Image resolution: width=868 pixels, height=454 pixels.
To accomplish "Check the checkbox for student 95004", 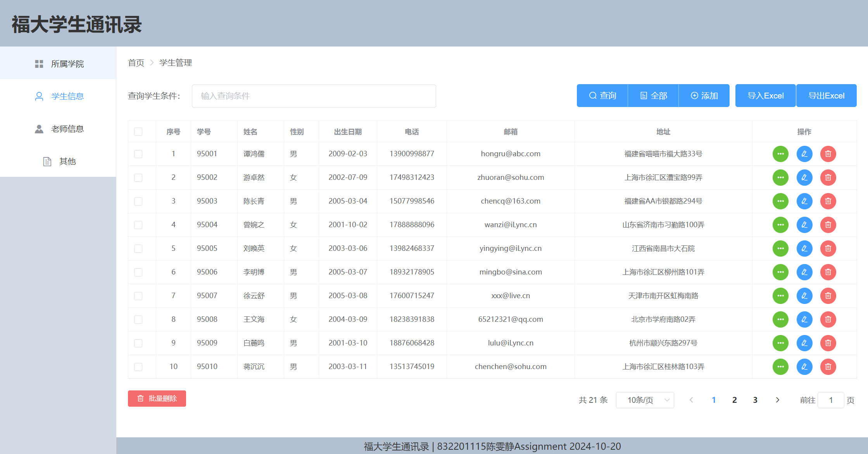I will (x=138, y=225).
